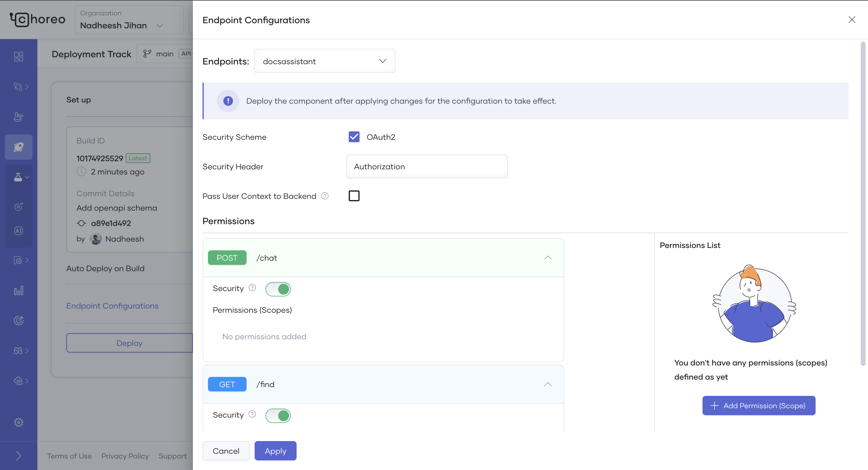Open Endpoint Configurations link in Set up
868x470 pixels.
pos(112,305)
